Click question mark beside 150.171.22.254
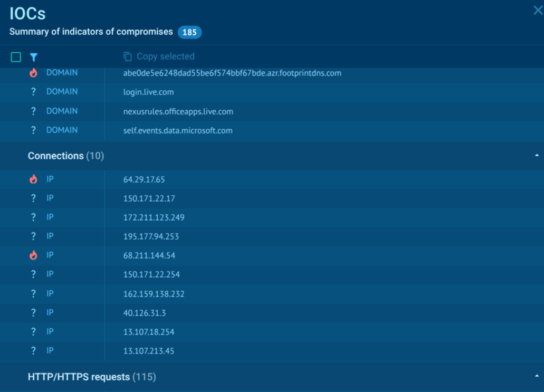The width and height of the screenshot is (544, 392). coord(33,274)
